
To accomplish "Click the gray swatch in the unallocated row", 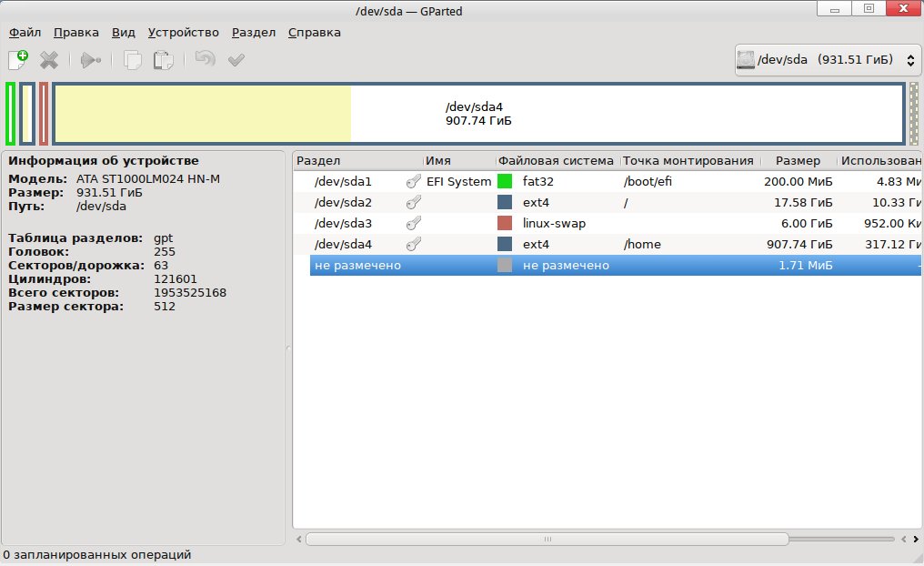I will click(x=505, y=266).
